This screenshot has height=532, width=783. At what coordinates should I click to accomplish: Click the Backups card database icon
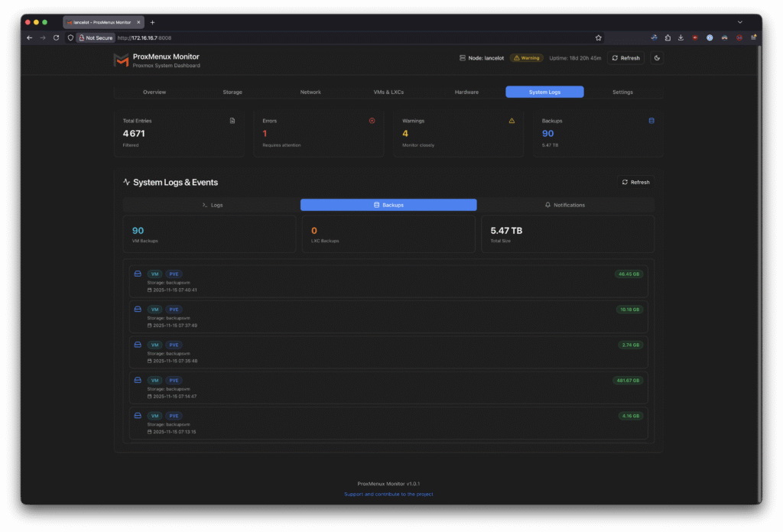(651, 121)
